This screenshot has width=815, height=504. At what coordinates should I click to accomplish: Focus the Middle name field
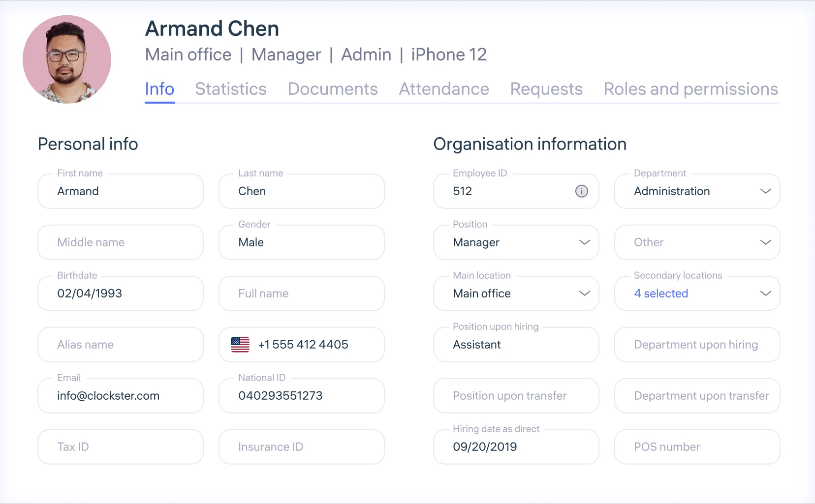(121, 242)
